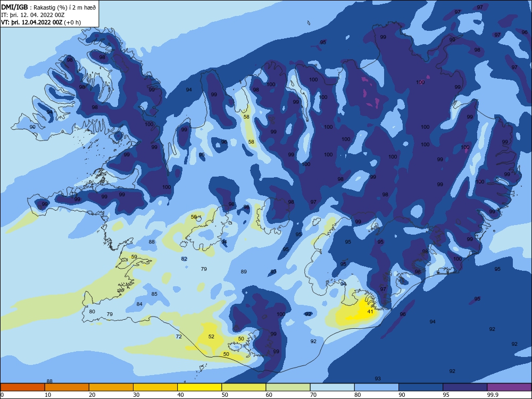This screenshot has height=399, width=532.
Task: Click the humidity value '41' on the map
Action: [x=370, y=311]
